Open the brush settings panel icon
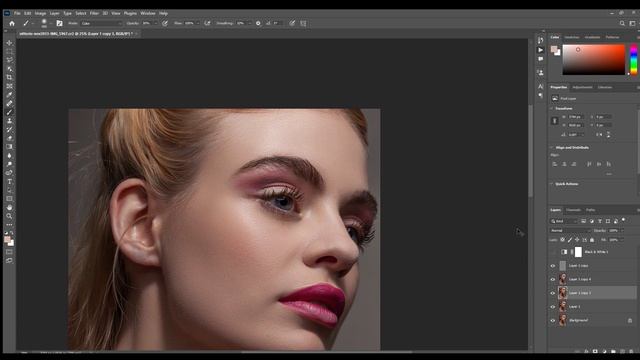The height and width of the screenshot is (360, 640). (x=60, y=23)
